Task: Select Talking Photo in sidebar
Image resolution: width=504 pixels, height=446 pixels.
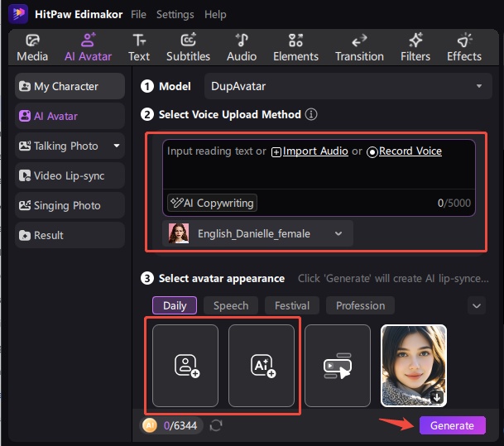Action: pos(70,146)
